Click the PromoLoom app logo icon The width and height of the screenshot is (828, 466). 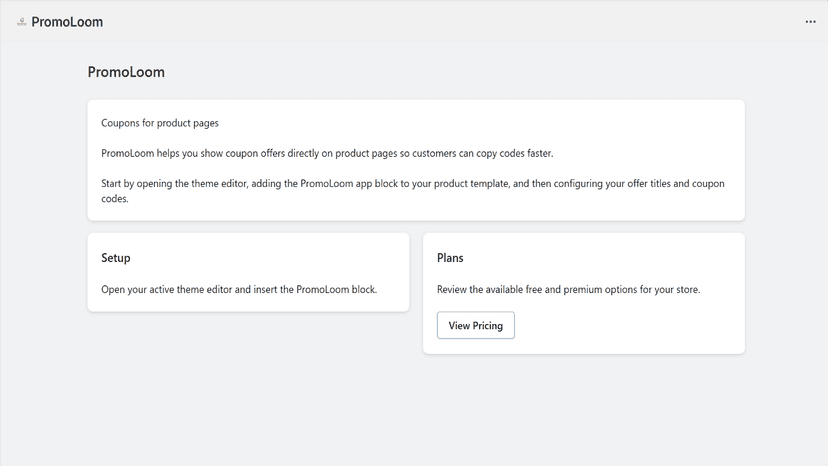point(22,22)
